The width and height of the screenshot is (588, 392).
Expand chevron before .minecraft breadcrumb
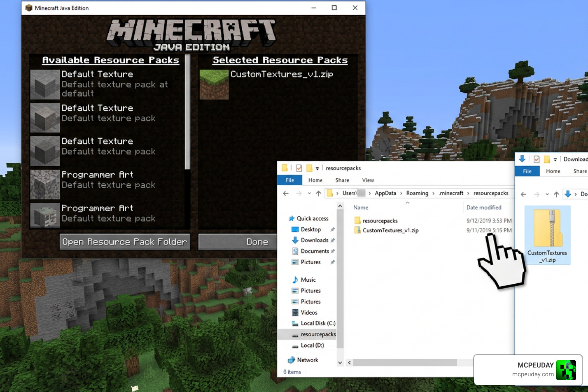pyautogui.click(x=433, y=193)
